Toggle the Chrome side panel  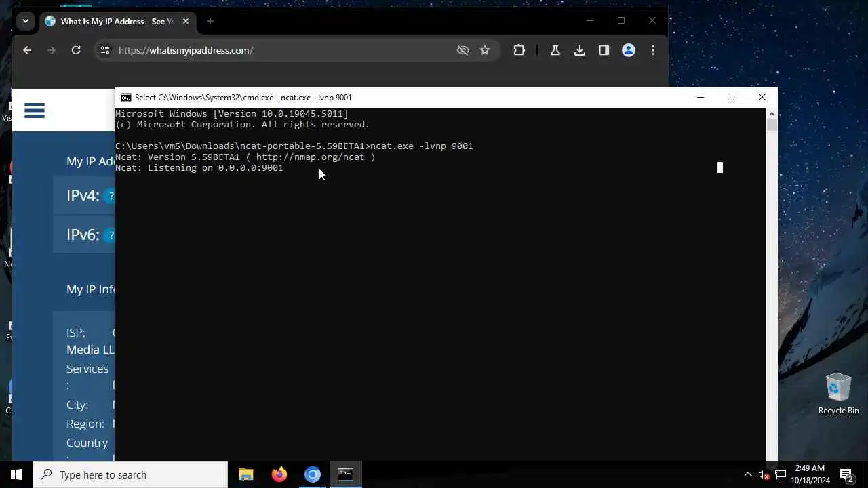(x=604, y=50)
